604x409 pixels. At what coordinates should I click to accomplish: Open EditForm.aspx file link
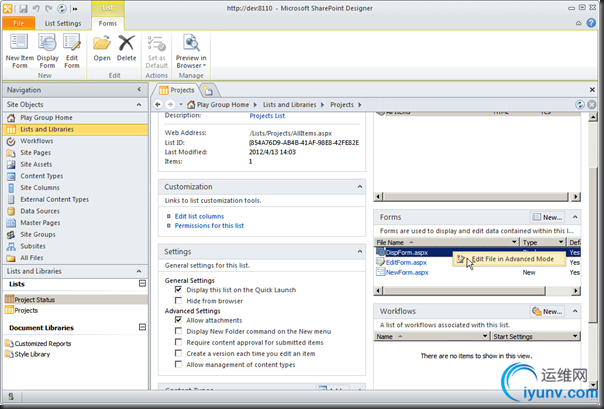(x=406, y=262)
